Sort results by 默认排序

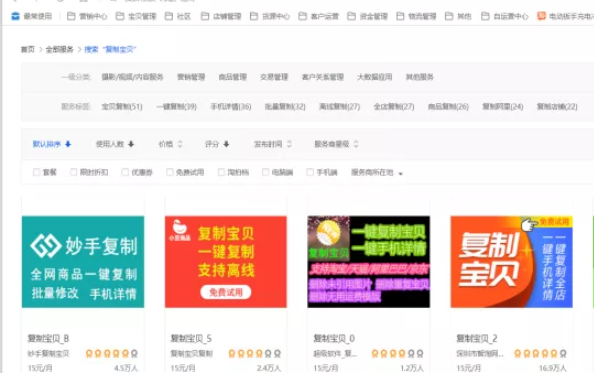tap(52, 144)
